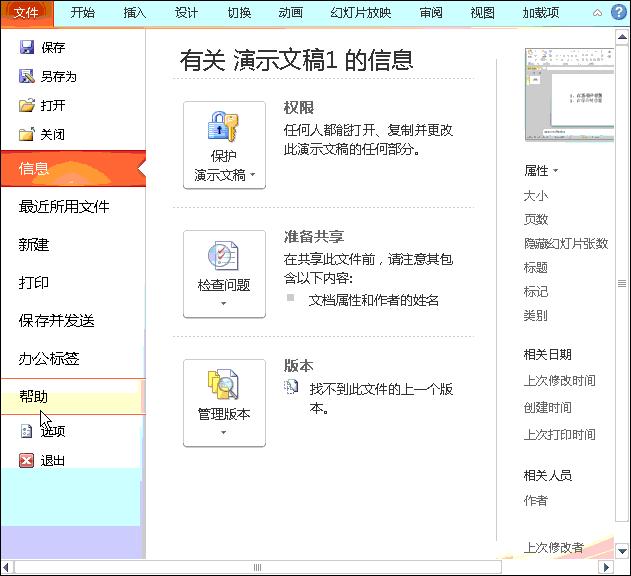Click the lock and key Protect icon
This screenshot has height=576, width=631.
pyautogui.click(x=223, y=127)
